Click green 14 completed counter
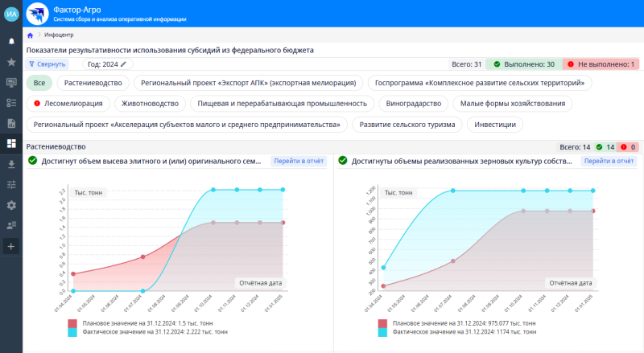The image size is (644, 353). point(606,147)
